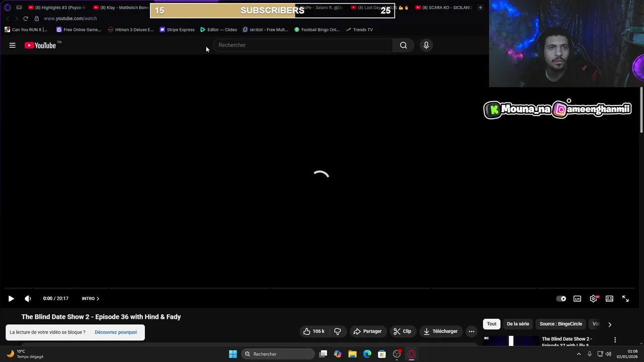The image size is (644, 362).
Task: Open the YouTube hamburger guide menu
Action: pos(13,45)
